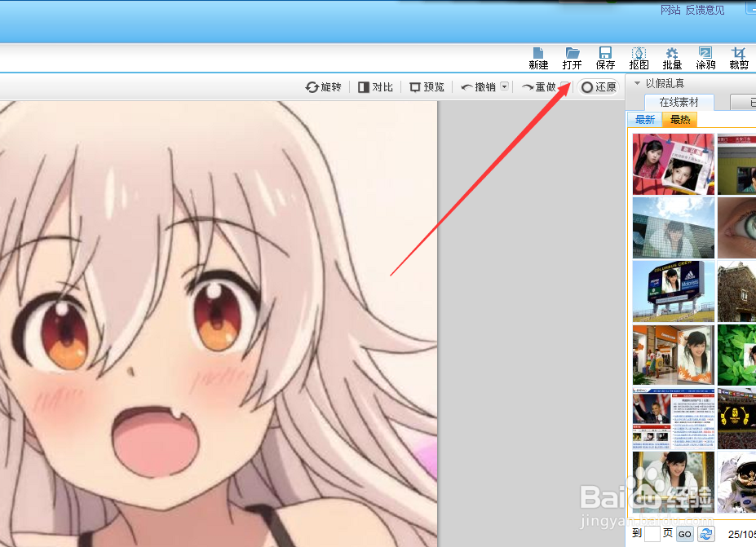Select the 涂鸦 doodle tool

(705, 59)
